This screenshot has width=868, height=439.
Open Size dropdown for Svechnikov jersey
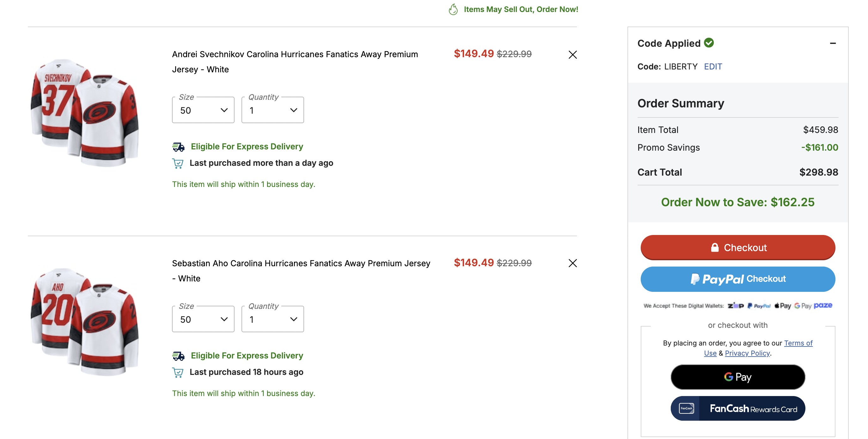(203, 110)
